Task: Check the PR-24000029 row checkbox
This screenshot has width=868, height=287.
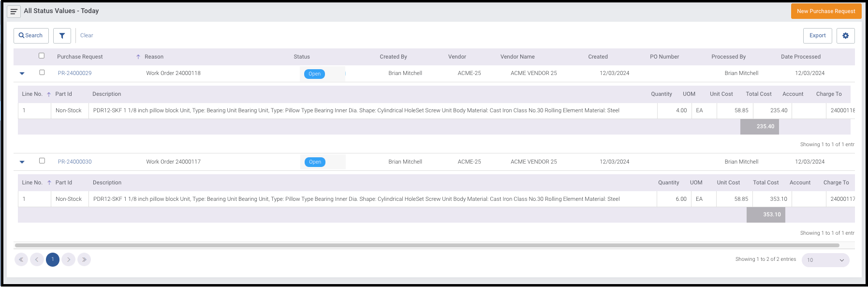Action: coord(42,72)
